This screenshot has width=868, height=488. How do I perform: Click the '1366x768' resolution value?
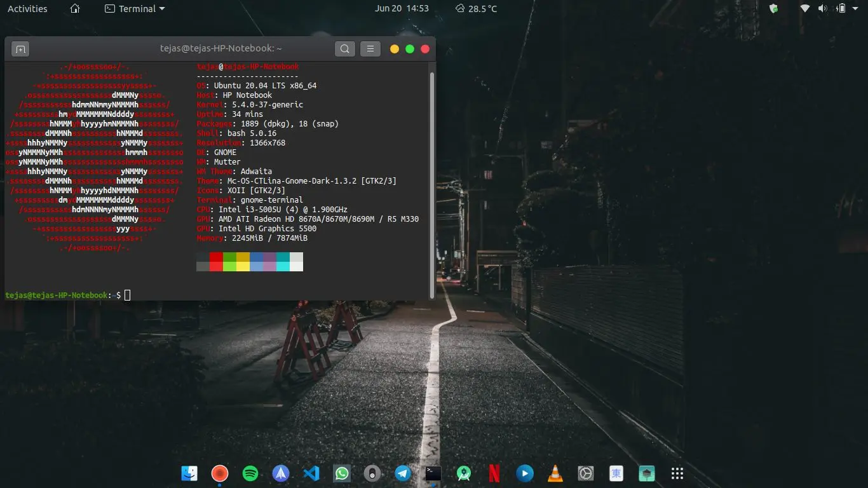268,143
